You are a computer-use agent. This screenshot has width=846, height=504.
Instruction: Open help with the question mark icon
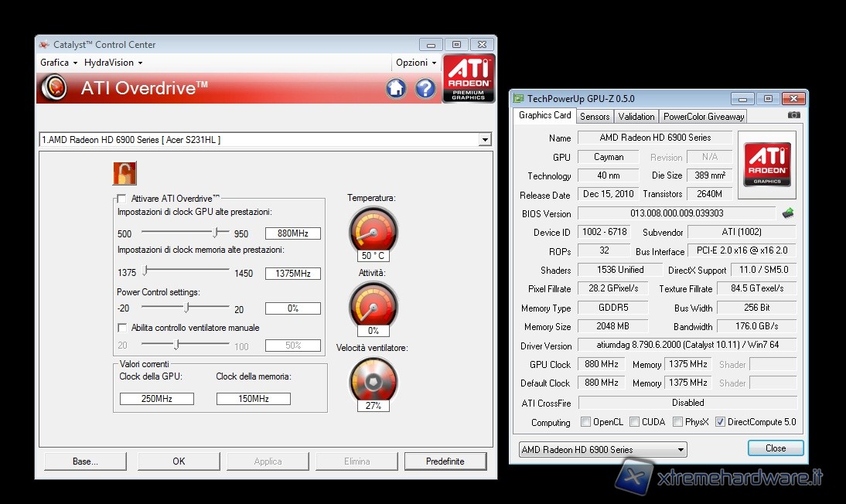pos(425,88)
